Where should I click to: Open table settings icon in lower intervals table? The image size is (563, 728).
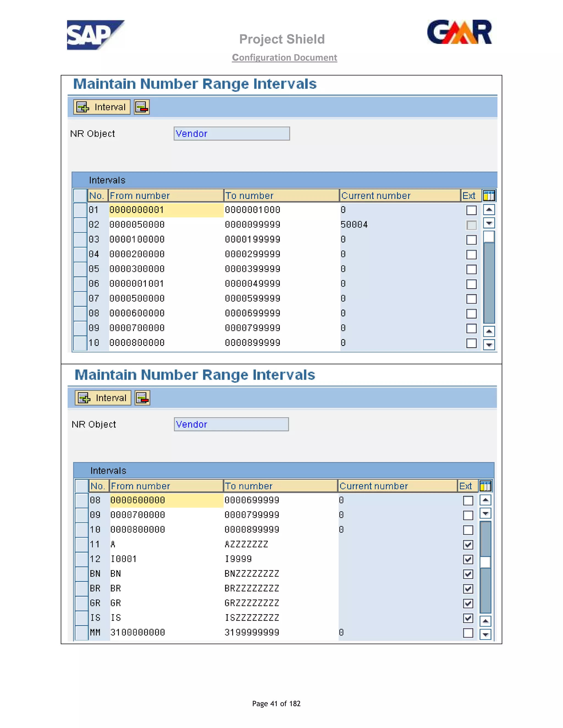486,486
